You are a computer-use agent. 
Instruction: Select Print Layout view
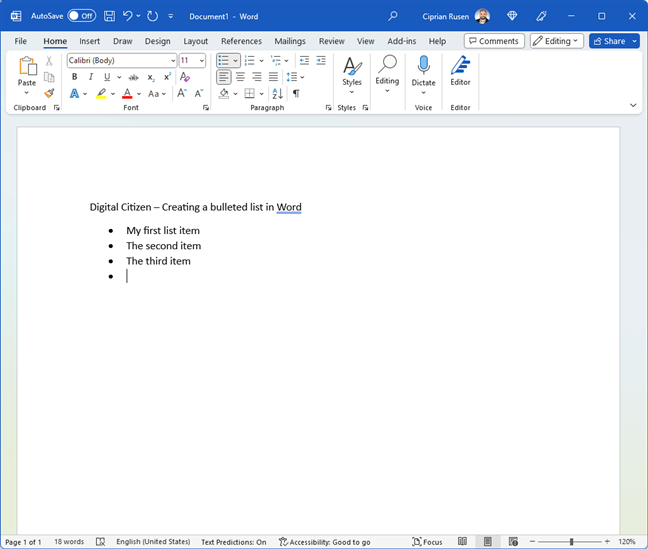pos(488,541)
